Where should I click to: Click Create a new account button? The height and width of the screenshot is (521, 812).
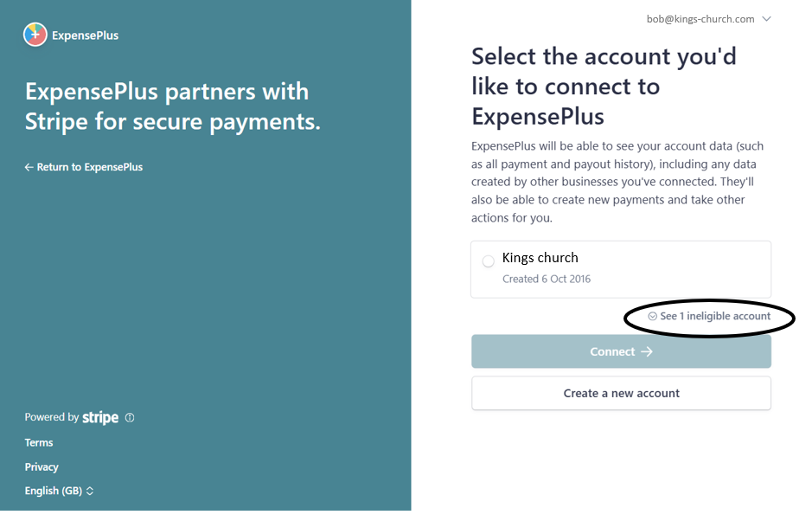621,394
